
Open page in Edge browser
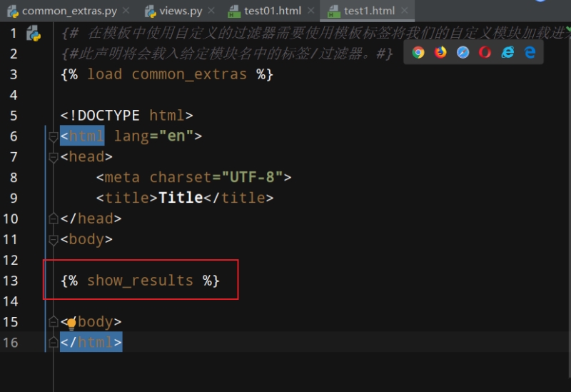point(530,52)
